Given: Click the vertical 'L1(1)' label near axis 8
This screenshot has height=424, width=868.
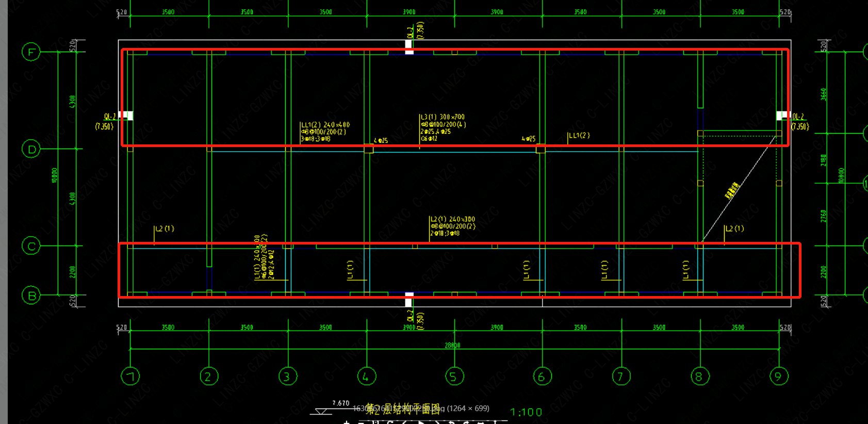Looking at the screenshot, I should [x=686, y=270].
